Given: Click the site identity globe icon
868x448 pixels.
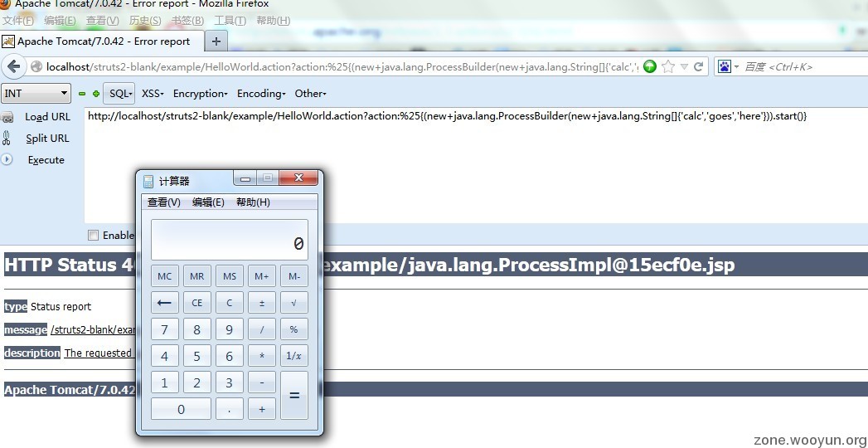Looking at the screenshot, I should [36, 67].
